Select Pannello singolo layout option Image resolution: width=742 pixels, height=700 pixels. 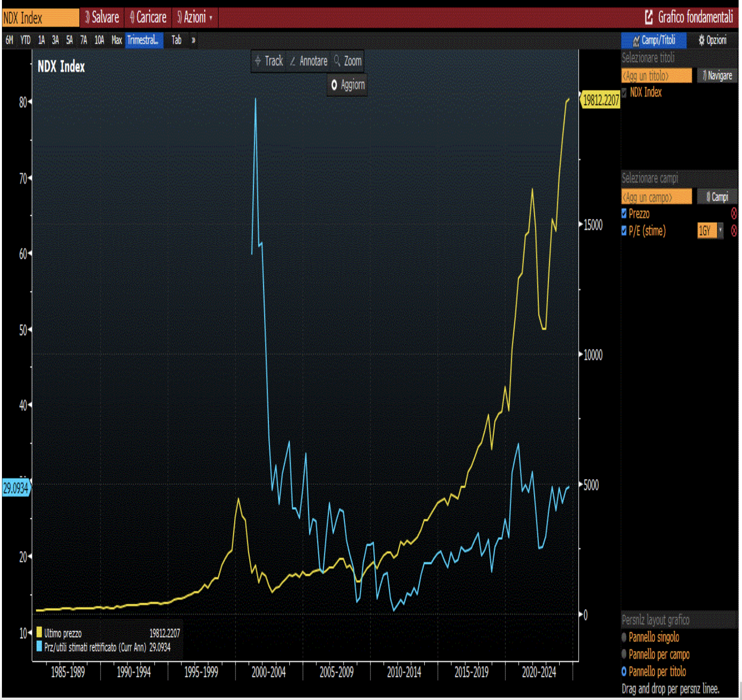pyautogui.click(x=624, y=637)
